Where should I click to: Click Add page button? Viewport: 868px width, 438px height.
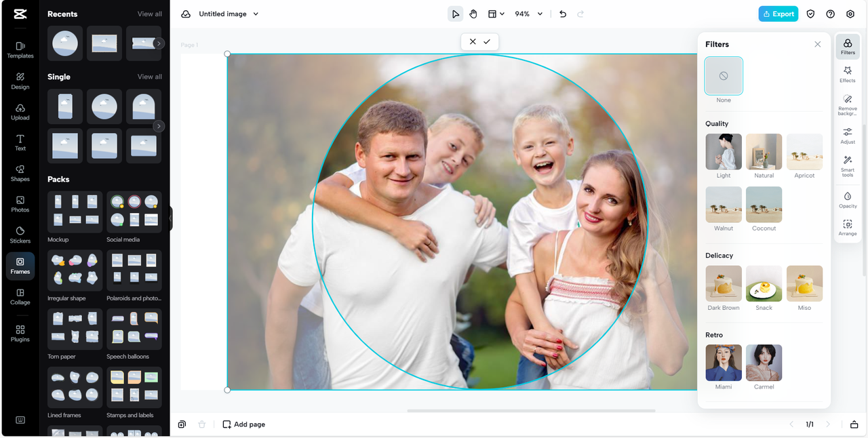pos(243,424)
